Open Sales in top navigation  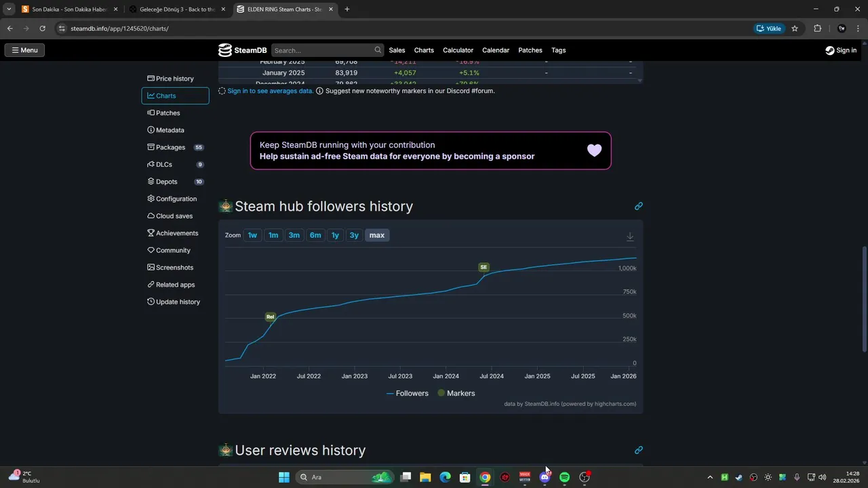click(397, 50)
